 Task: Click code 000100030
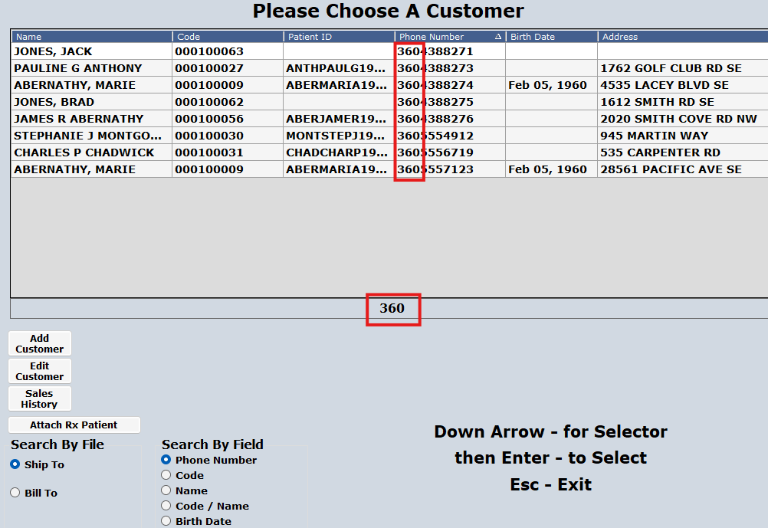click(209, 136)
